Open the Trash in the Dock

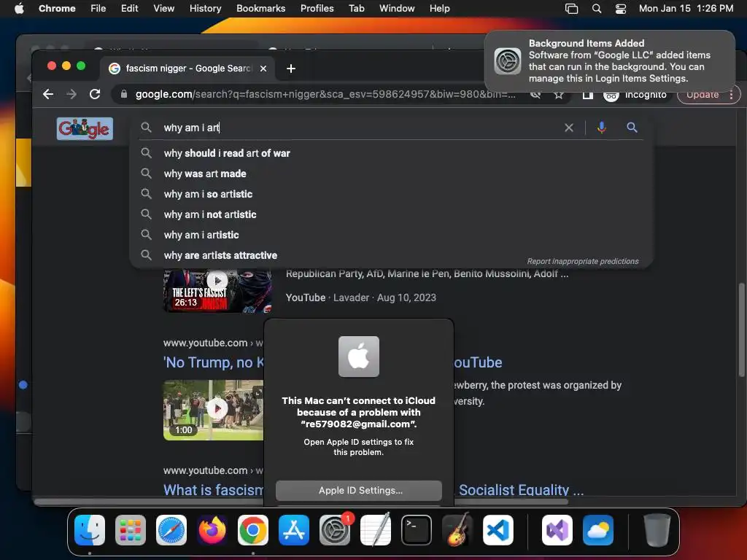657,530
